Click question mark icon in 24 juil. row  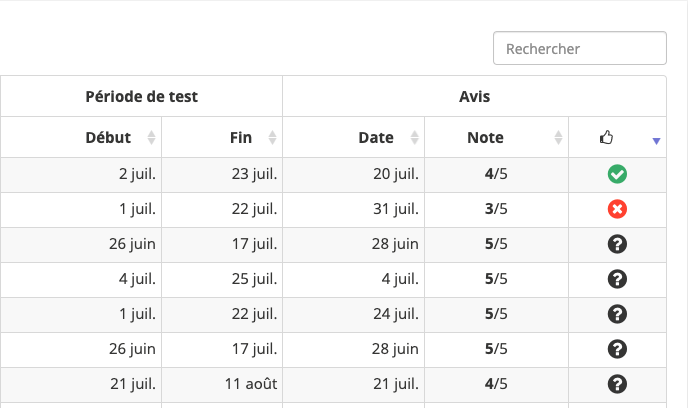(617, 314)
